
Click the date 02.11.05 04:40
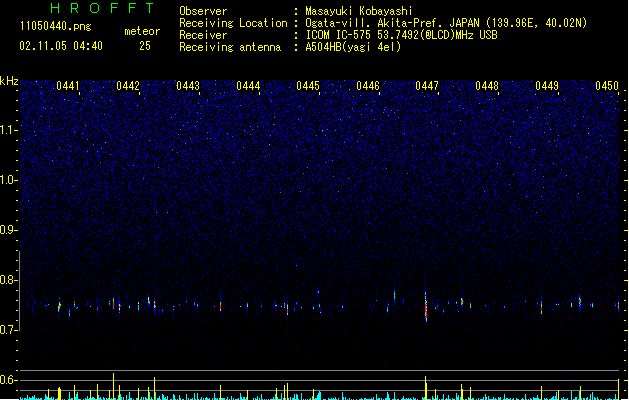61,46
